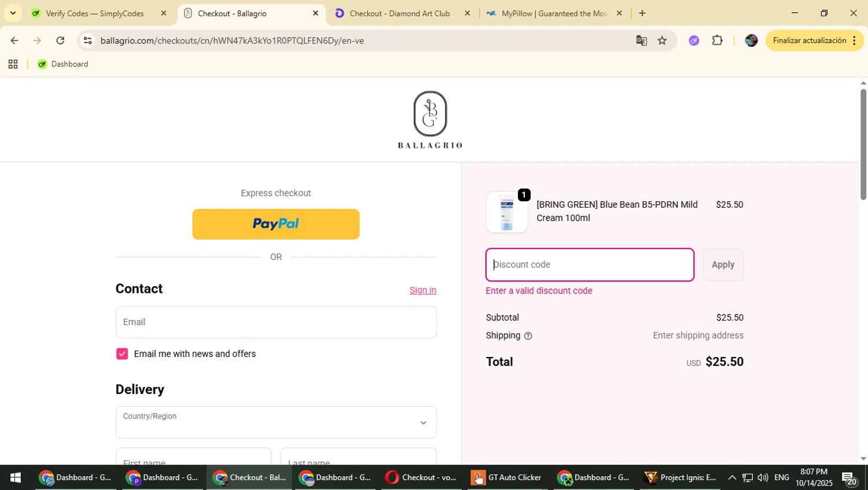Pay with the PayPal button
This screenshot has width=868, height=490.
tap(276, 224)
